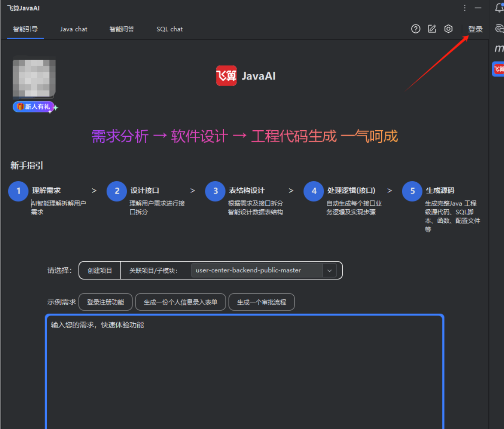Click the blurred user avatar thumbnail
504x429 pixels.
pyautogui.click(x=34, y=77)
